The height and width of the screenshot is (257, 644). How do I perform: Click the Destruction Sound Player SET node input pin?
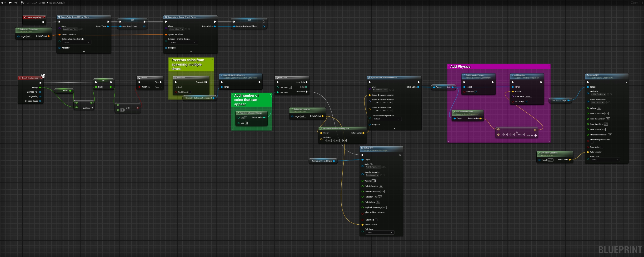pyautogui.click(x=234, y=26)
